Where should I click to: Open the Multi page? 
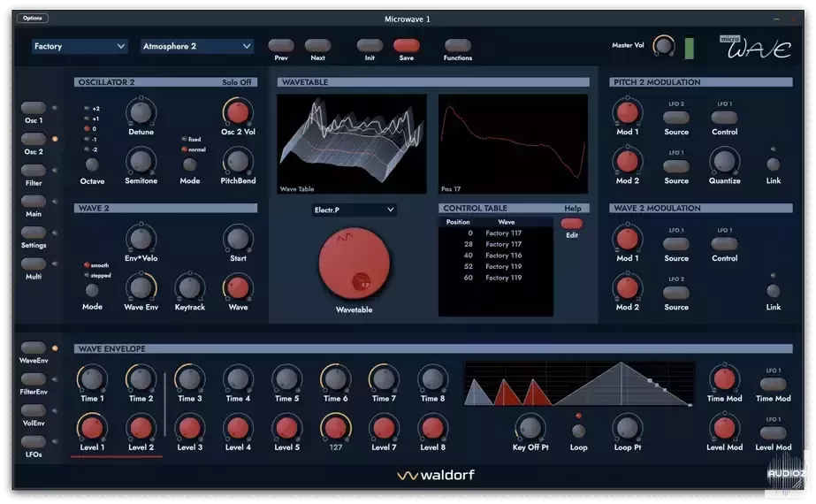coord(34,263)
